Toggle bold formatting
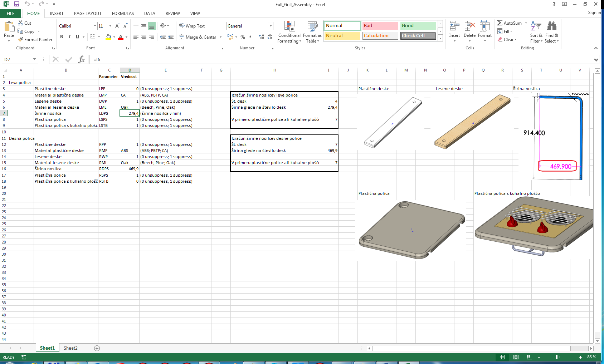Screen dimensions: 604x364 (x=62, y=37)
